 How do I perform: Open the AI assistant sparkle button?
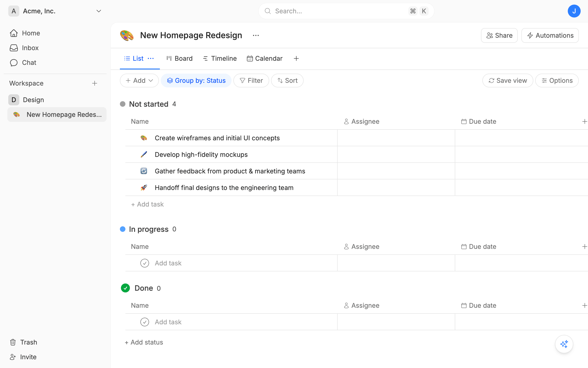click(x=564, y=344)
